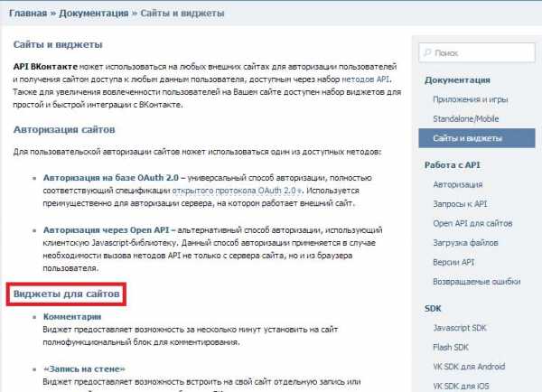Open Open API для сайтов sidebar item
This screenshot has width=542, height=392.
coord(472,223)
